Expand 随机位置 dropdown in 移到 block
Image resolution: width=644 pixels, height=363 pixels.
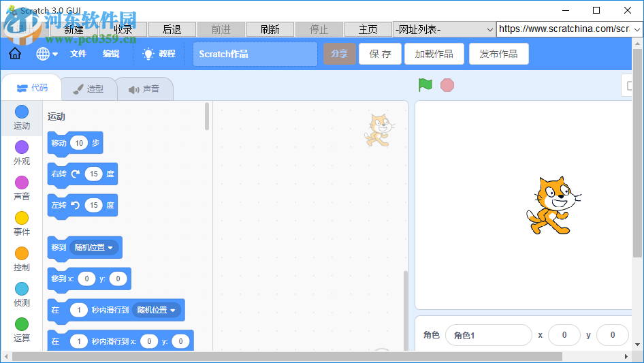(x=94, y=247)
